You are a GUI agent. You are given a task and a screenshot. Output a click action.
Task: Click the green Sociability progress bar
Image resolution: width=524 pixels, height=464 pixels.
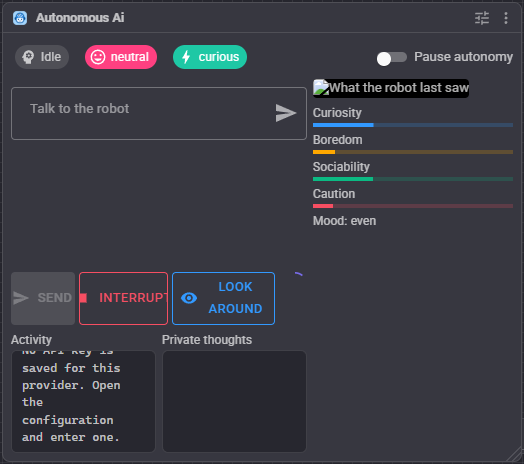pyautogui.click(x=413, y=179)
